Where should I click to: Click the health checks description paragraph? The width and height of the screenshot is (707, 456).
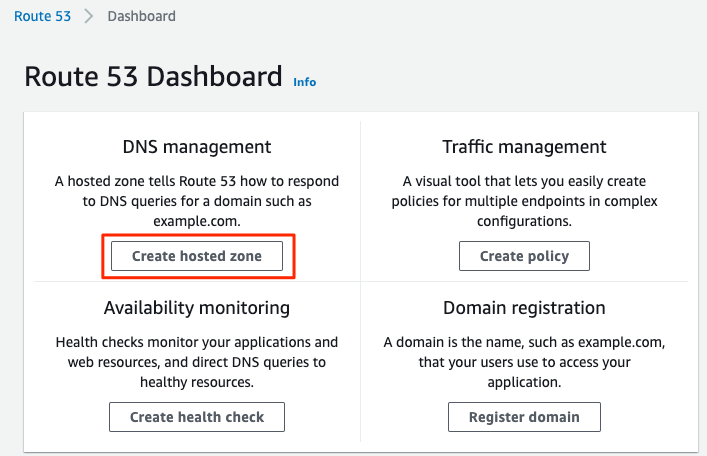[197, 362]
